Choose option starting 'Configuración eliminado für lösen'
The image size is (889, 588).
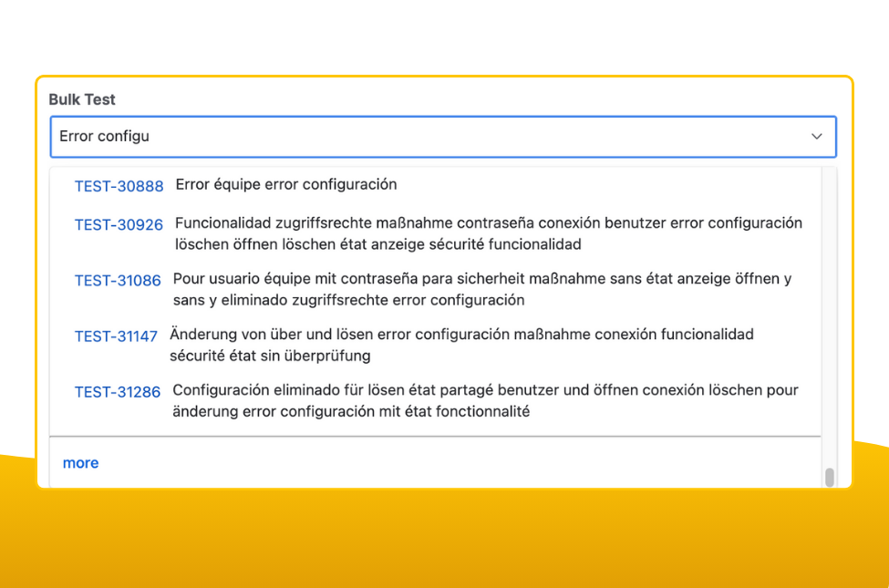tap(485, 400)
